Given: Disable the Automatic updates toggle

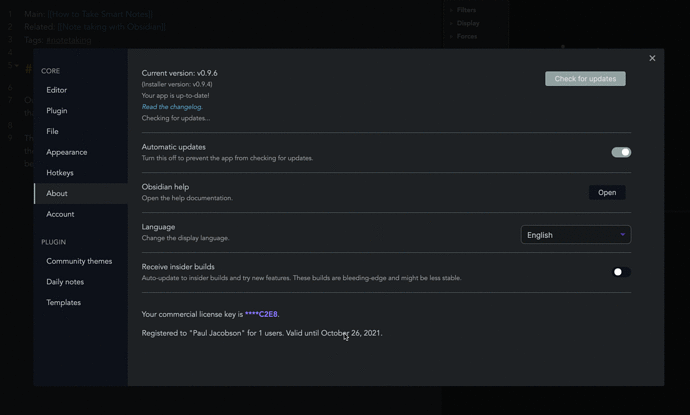Looking at the screenshot, I should [x=621, y=152].
